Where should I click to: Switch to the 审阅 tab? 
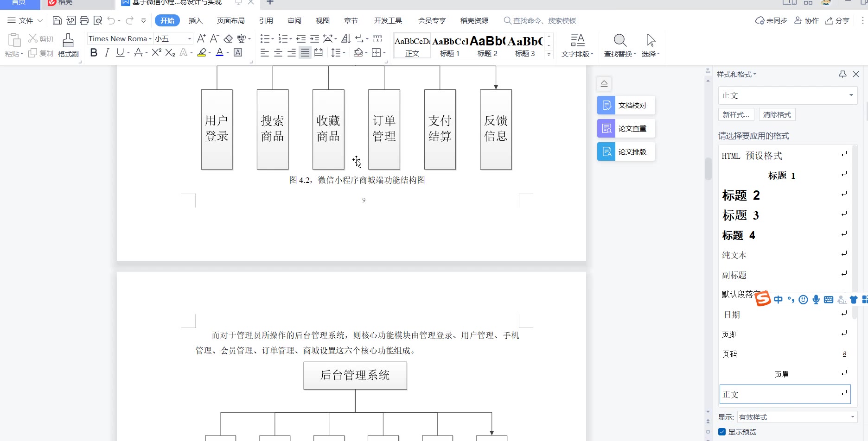[294, 20]
